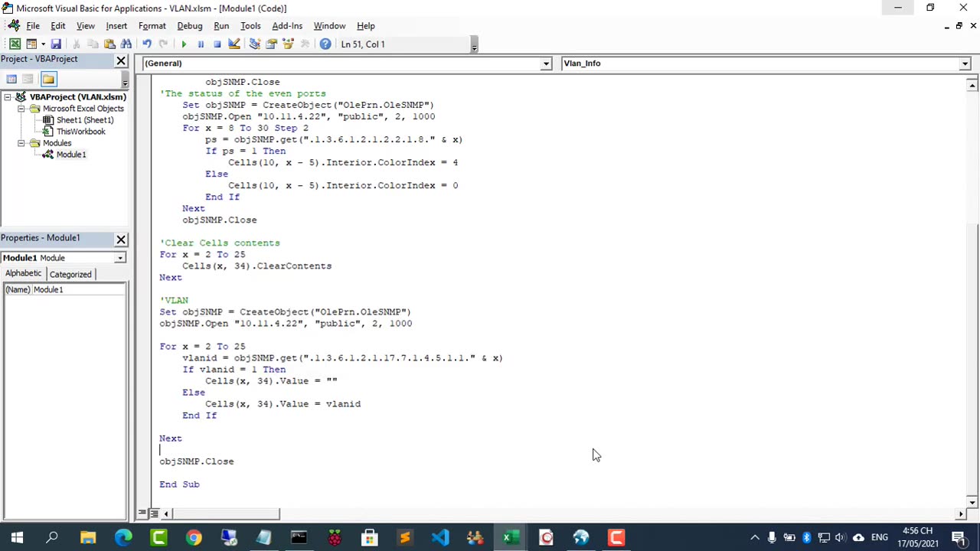Open the Project Explorer toolbar icon
Image resolution: width=980 pixels, height=551 pixels.
(x=255, y=44)
